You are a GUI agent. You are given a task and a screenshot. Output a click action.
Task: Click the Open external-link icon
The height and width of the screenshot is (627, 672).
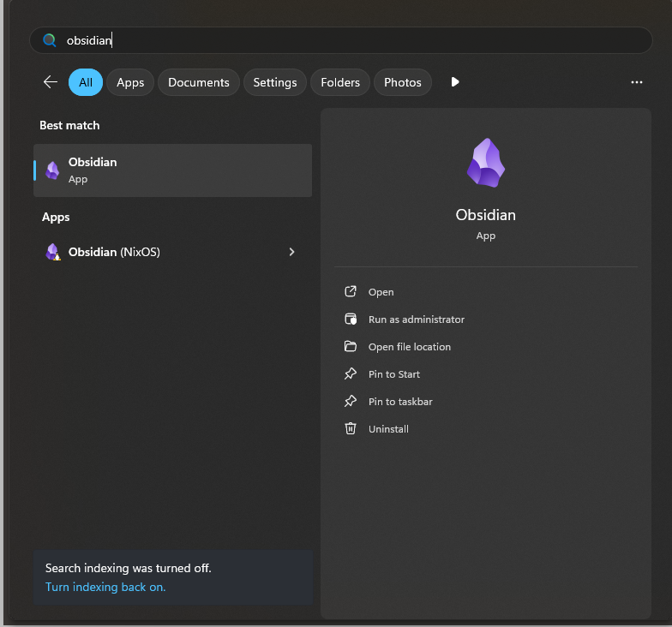click(351, 291)
